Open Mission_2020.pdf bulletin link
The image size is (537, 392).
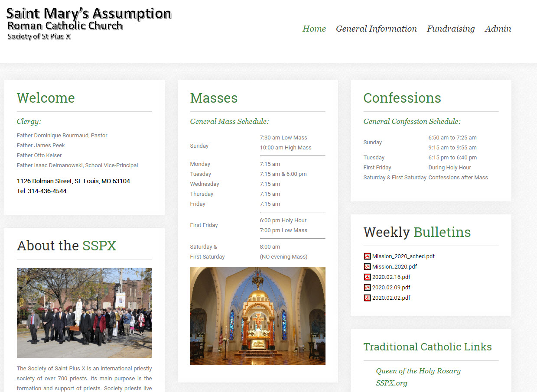395,267
